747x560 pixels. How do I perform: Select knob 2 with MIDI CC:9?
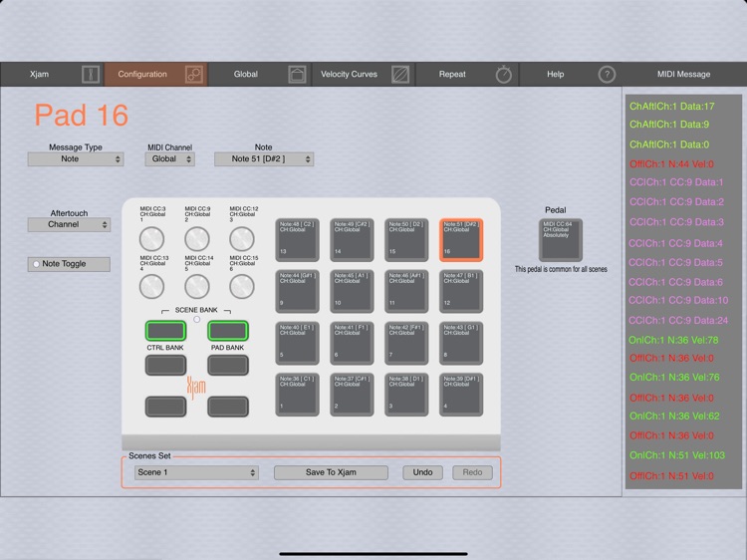[197, 239]
